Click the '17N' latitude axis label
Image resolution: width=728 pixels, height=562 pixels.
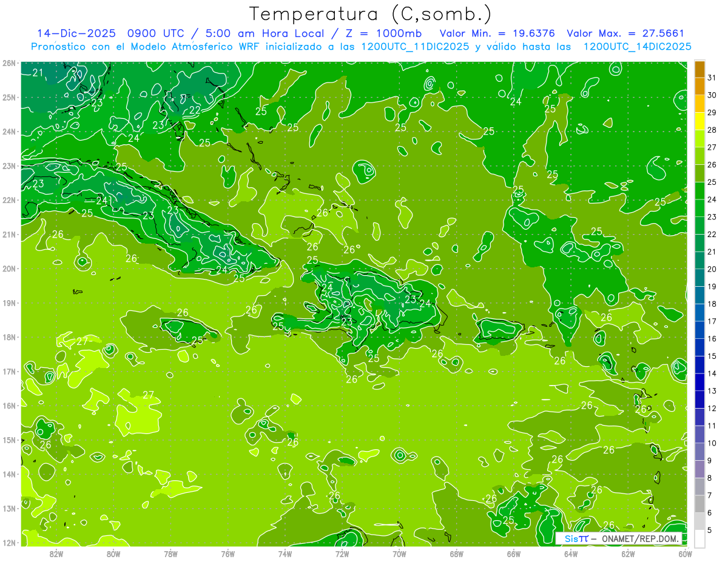pyautogui.click(x=8, y=372)
